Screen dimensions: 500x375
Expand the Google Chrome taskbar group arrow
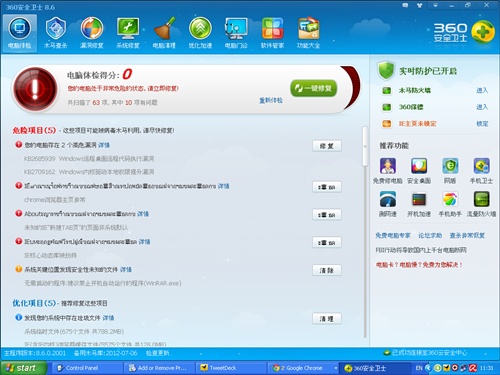[x=335, y=368]
